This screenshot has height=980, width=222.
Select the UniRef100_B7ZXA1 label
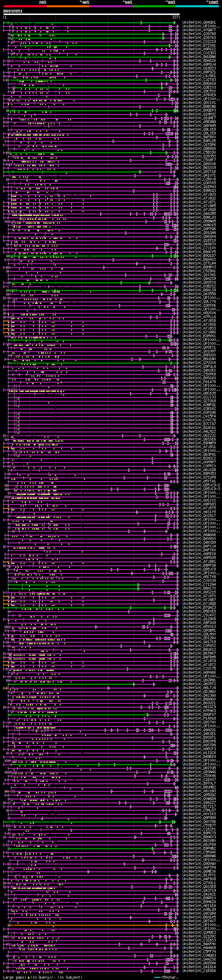click(199, 45)
